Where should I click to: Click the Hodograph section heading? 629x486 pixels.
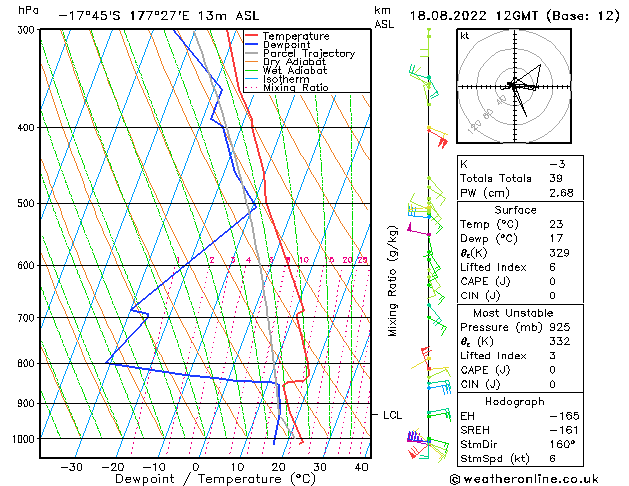pyautogui.click(x=515, y=402)
